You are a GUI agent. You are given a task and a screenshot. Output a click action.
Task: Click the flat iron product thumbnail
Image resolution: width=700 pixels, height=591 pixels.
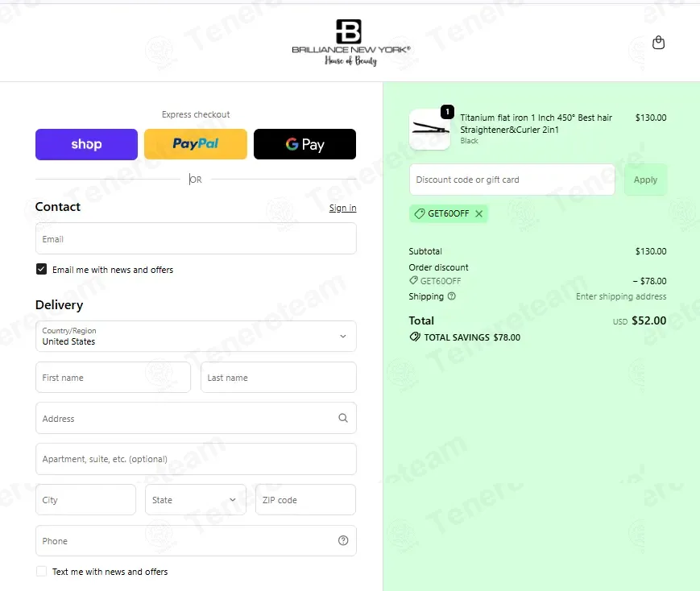[429, 130]
